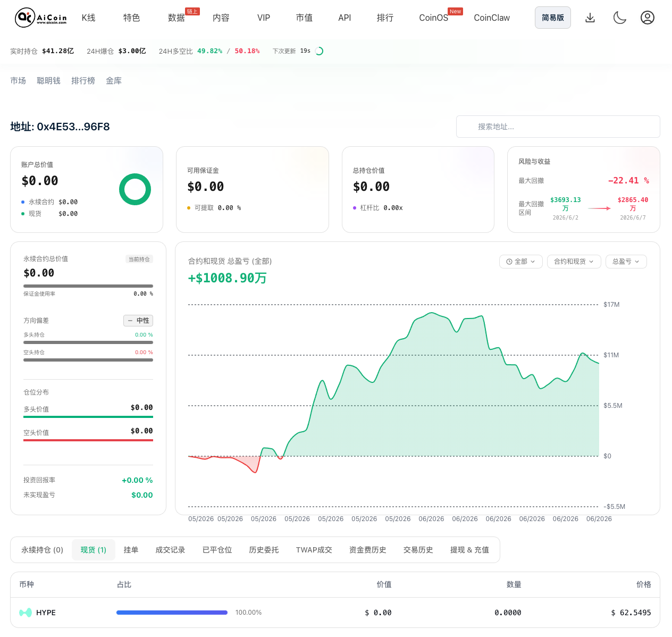The image size is (672, 637).
Task: Open the 市值 menu
Action: pyautogui.click(x=305, y=18)
